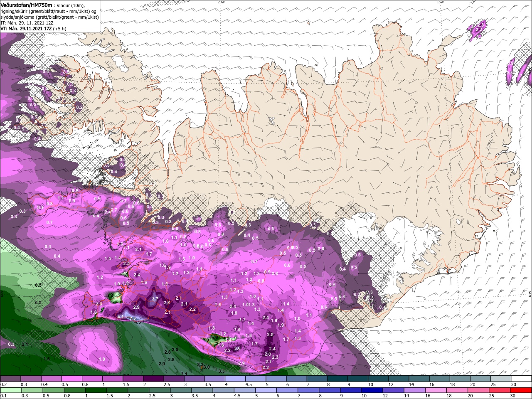Image resolution: width=532 pixels, height=399 pixels.
Task: Click the pale green 0.1 rain legend swatch
Action: point(11,390)
